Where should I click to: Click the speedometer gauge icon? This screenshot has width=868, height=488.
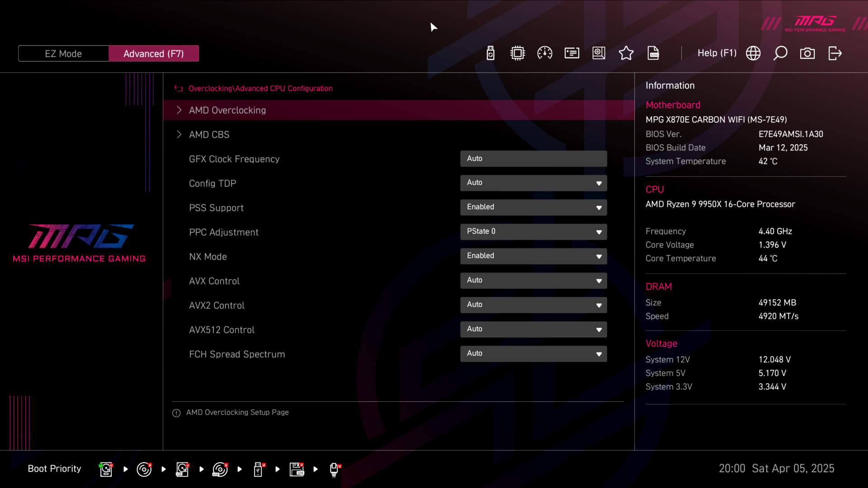click(545, 53)
